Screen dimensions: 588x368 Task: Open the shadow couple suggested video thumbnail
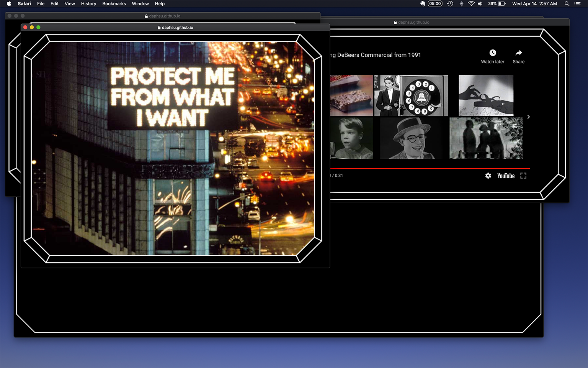tap(486, 138)
